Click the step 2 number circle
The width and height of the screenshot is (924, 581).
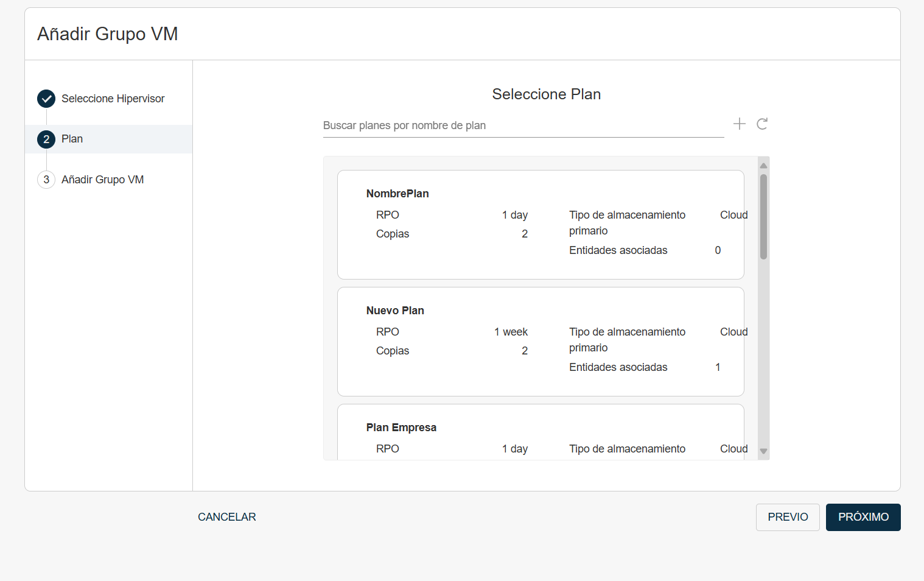(x=46, y=139)
